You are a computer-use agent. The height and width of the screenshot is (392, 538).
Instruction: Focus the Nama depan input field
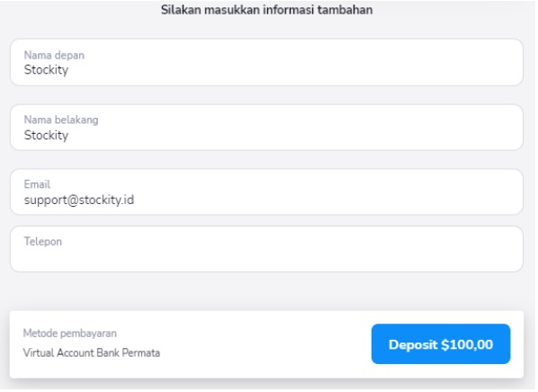click(266, 62)
